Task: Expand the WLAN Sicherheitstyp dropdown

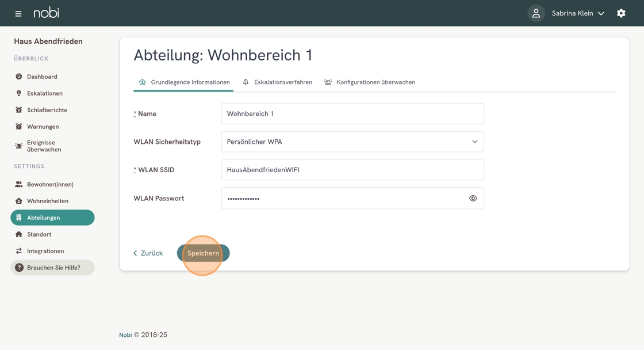Action: click(352, 142)
